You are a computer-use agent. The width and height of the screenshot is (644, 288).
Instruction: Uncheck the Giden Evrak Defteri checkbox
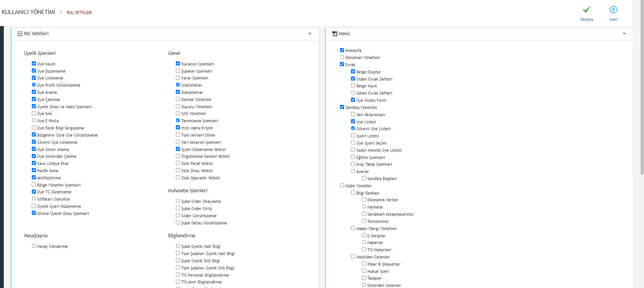click(x=353, y=79)
